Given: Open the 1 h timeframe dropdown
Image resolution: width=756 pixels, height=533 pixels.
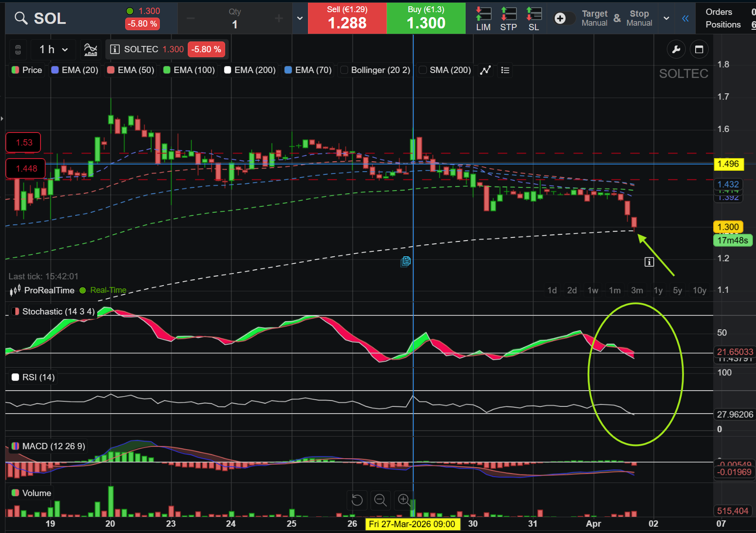Looking at the screenshot, I should [x=54, y=50].
